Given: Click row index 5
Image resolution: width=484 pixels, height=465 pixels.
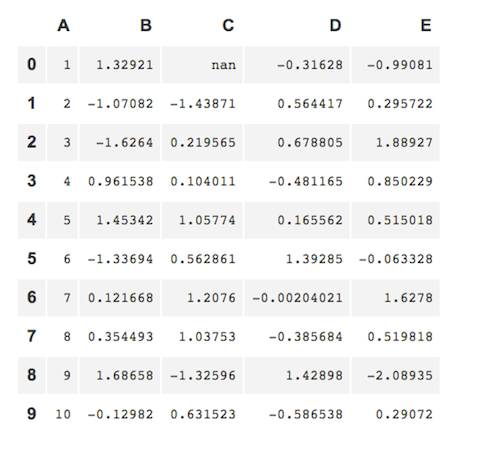Looking at the screenshot, I should pyautogui.click(x=32, y=259).
